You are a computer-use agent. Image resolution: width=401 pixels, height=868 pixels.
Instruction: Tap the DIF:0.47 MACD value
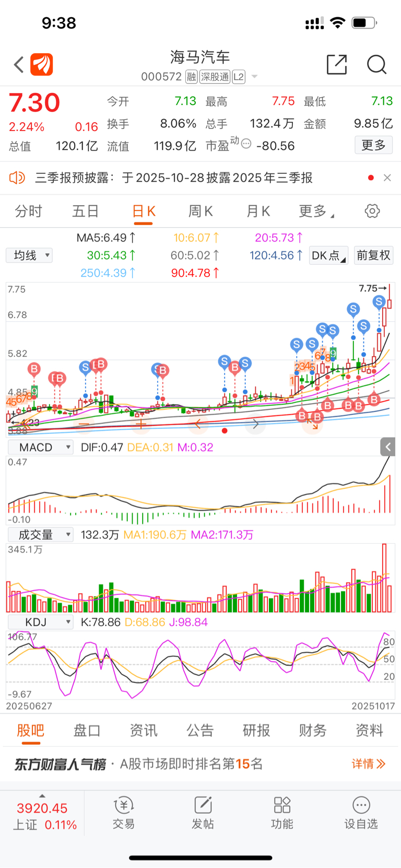[x=102, y=448]
